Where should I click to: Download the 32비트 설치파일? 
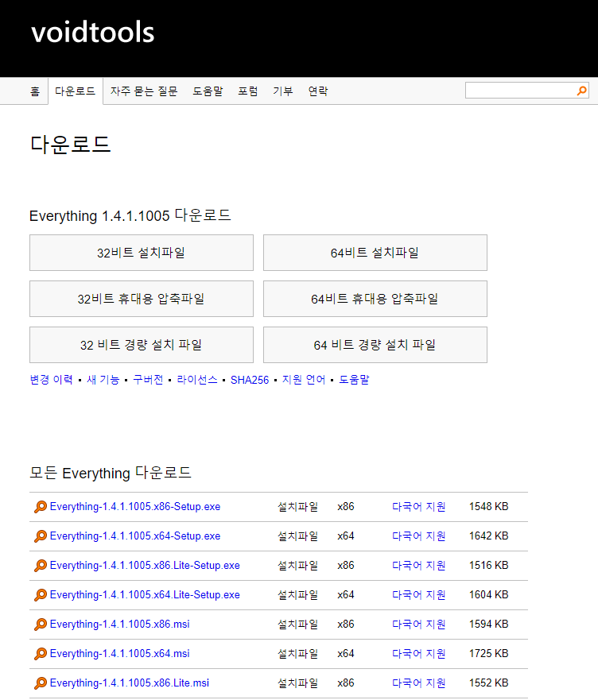pyautogui.click(x=142, y=253)
